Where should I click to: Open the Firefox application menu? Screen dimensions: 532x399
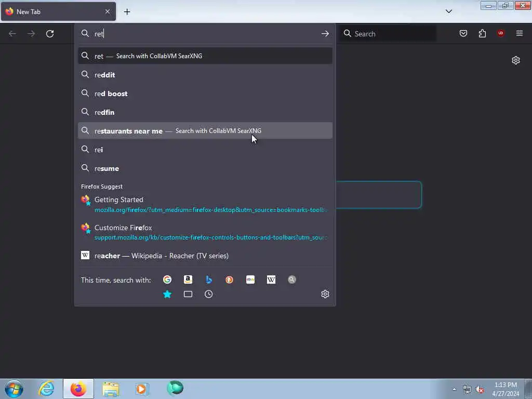click(520, 33)
